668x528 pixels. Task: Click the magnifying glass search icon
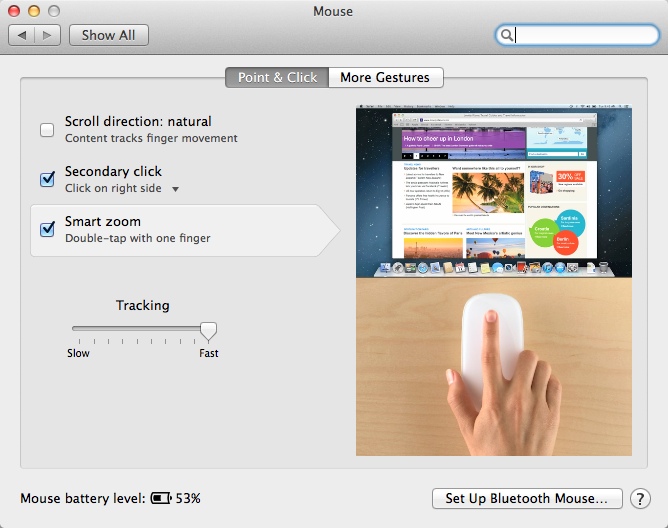tap(507, 35)
